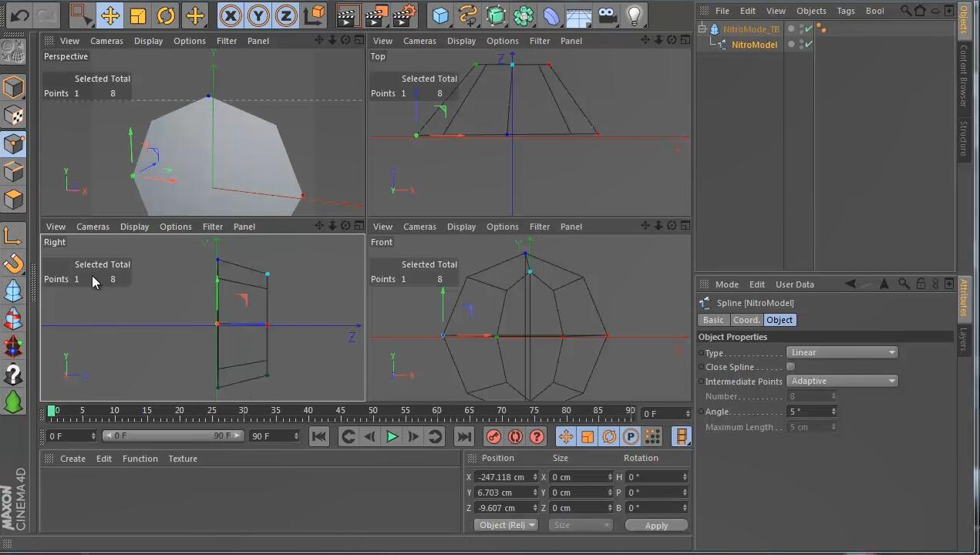
Task: Open Cameras menu in Perspective viewport
Action: pos(106,41)
